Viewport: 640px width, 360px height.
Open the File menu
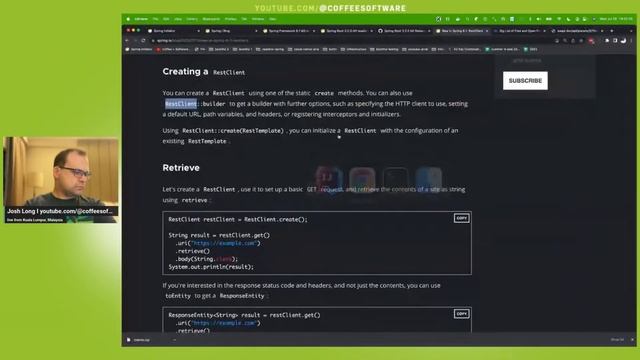click(155, 19)
